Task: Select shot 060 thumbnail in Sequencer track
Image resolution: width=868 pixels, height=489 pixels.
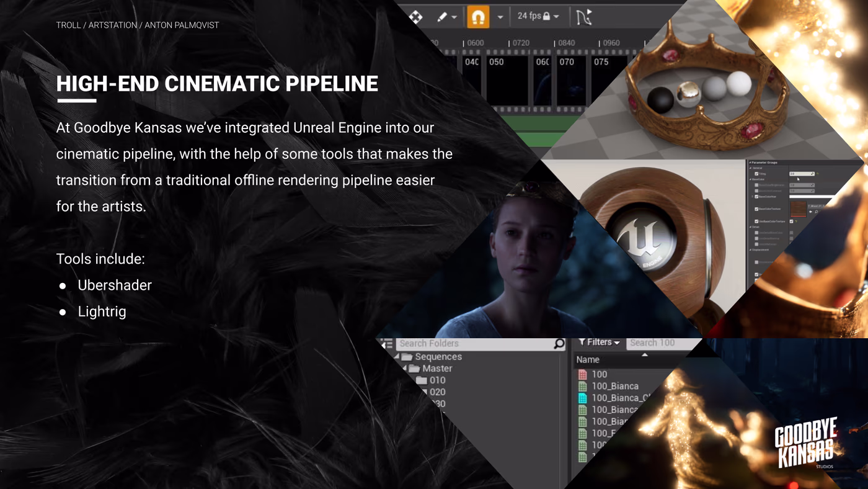Action: click(542, 81)
